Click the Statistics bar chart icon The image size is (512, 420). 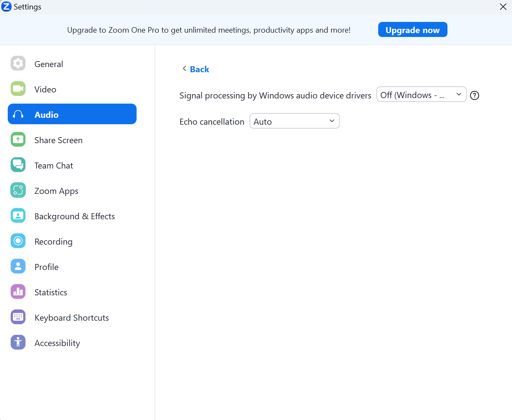coord(18,291)
